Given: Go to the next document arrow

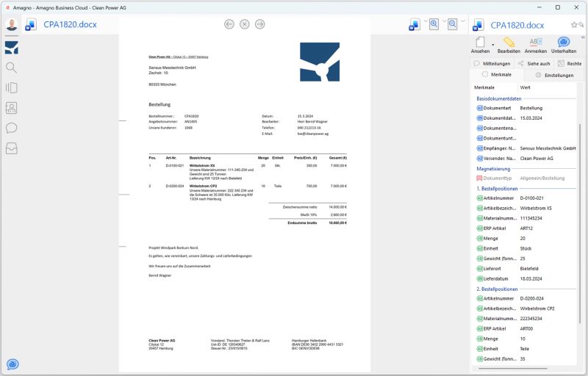Looking at the screenshot, I should click(260, 24).
